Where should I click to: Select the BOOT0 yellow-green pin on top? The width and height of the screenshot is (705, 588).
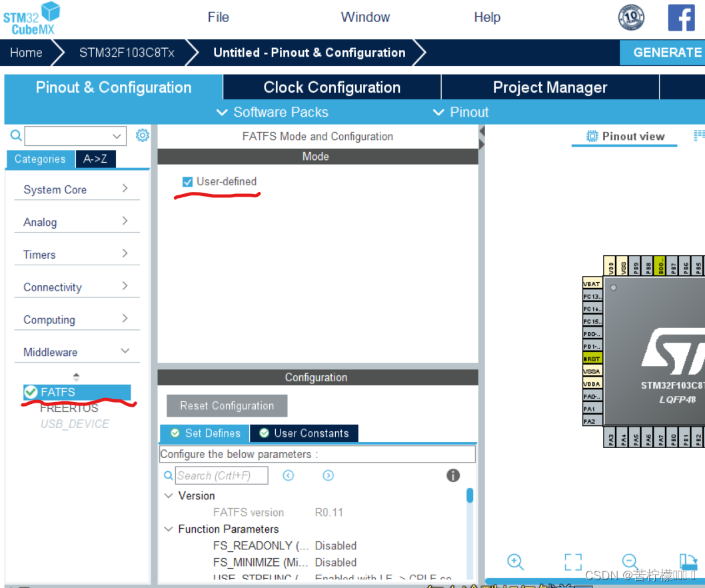660,266
